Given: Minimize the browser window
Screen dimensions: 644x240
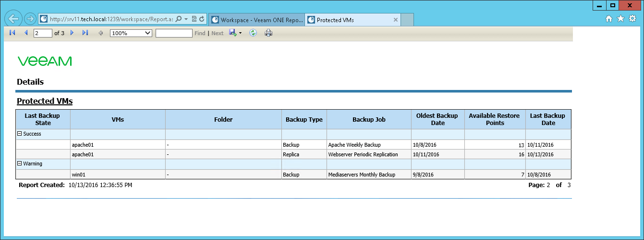Looking at the screenshot, I should 599,5.
